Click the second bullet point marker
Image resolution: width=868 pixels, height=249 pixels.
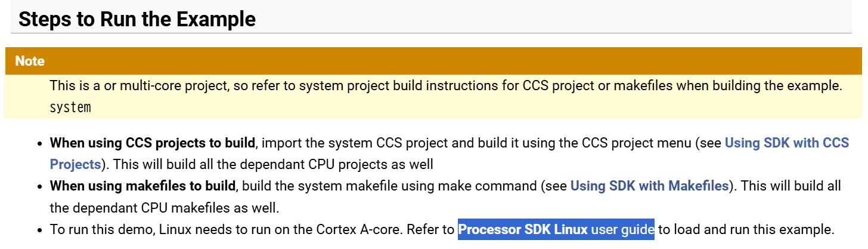pyautogui.click(x=40, y=187)
